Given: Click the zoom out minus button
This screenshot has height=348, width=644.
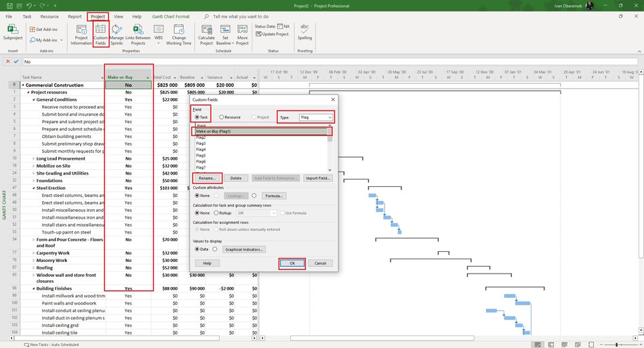Looking at the screenshot, I should click(x=601, y=345).
